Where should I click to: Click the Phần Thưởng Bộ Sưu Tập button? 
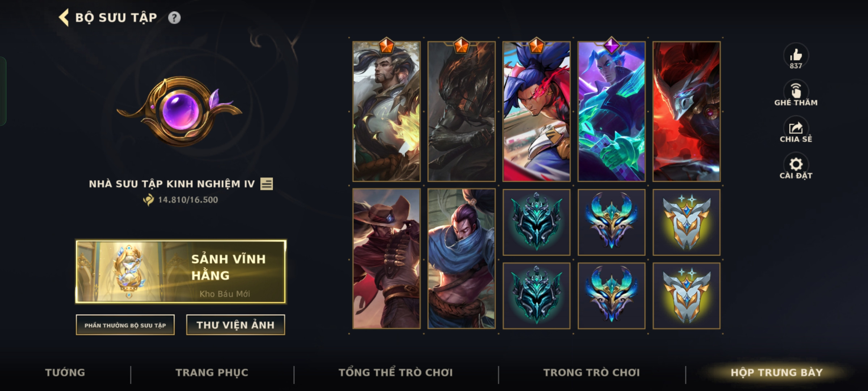(125, 325)
